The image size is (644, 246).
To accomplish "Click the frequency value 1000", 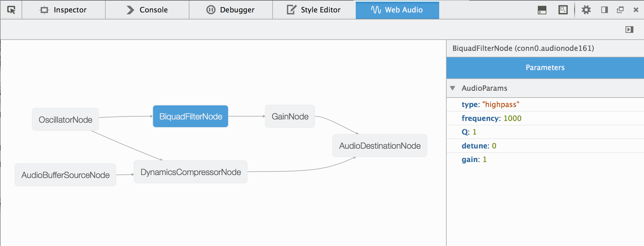I will (513, 118).
